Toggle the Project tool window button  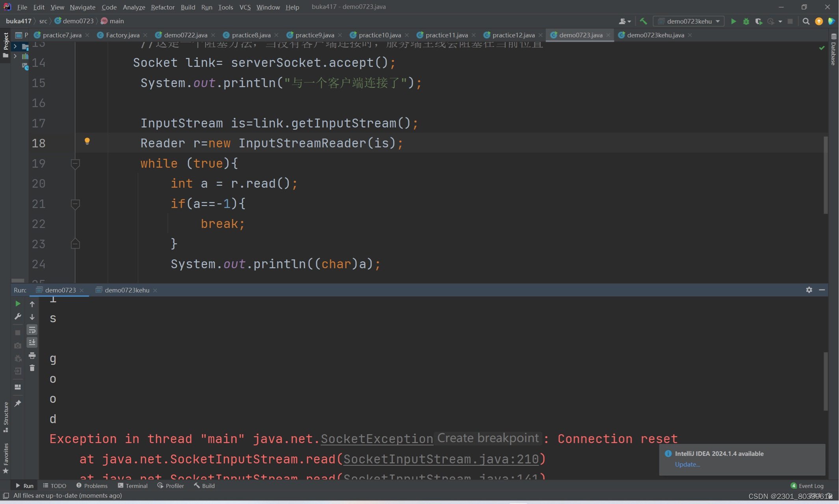6,44
